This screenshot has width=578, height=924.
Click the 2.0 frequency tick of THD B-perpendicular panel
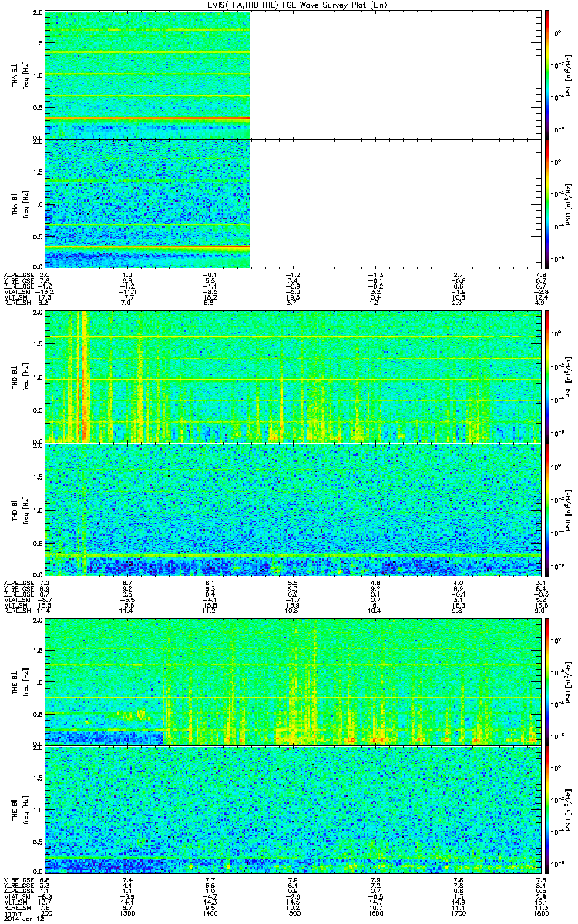(x=39, y=314)
